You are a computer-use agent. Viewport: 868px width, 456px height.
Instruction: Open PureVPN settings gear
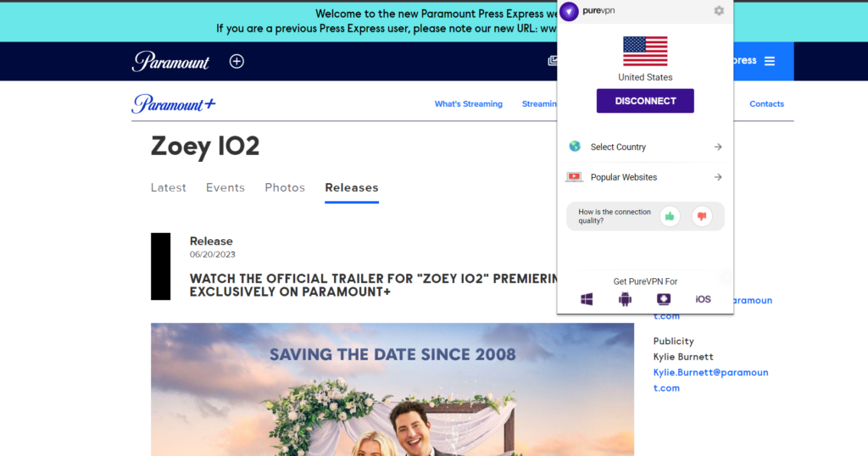point(719,11)
